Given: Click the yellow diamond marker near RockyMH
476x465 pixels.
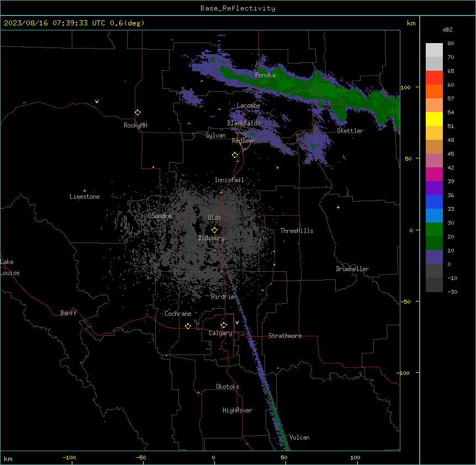Looking at the screenshot, I should (138, 113).
